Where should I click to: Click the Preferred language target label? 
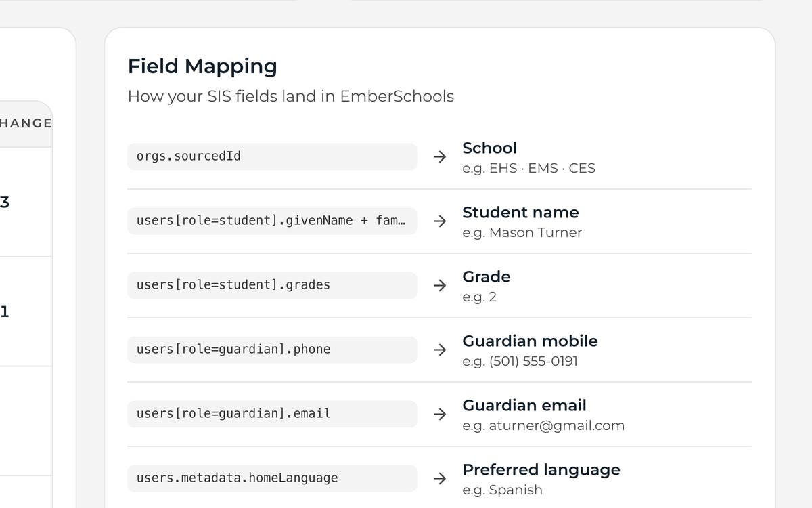[x=541, y=469]
